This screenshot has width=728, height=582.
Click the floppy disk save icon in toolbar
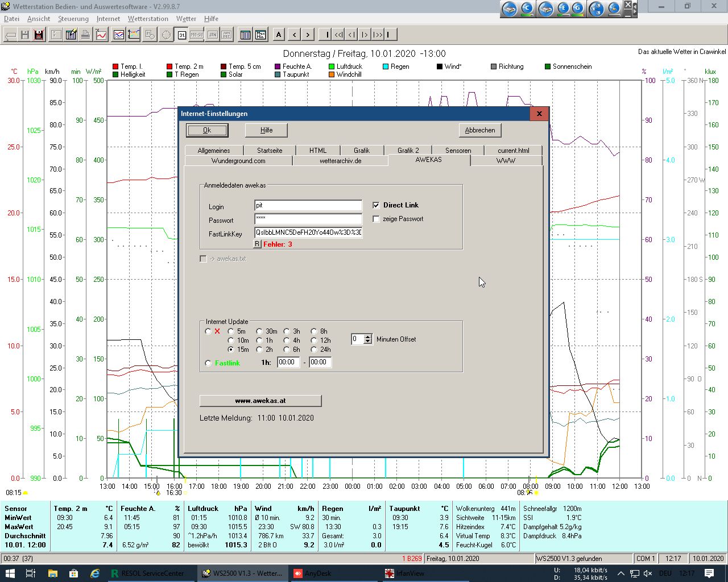click(x=24, y=35)
